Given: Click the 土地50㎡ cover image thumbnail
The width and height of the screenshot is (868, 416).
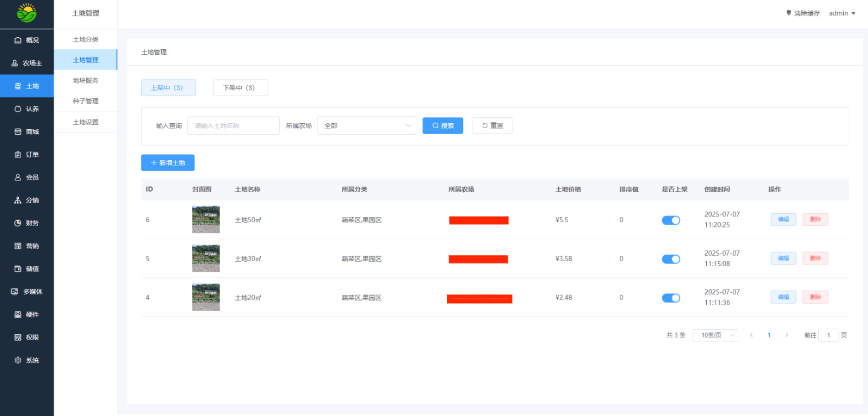Looking at the screenshot, I should click(206, 220).
